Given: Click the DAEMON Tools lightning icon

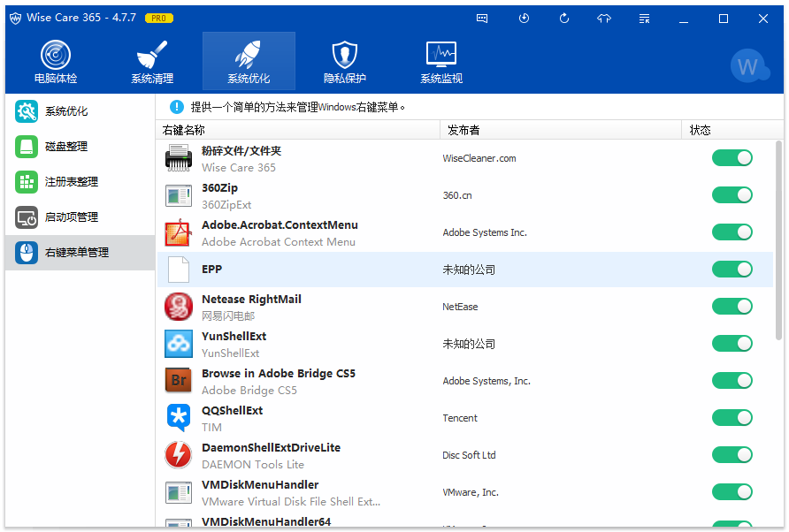Looking at the screenshot, I should pos(179,454).
